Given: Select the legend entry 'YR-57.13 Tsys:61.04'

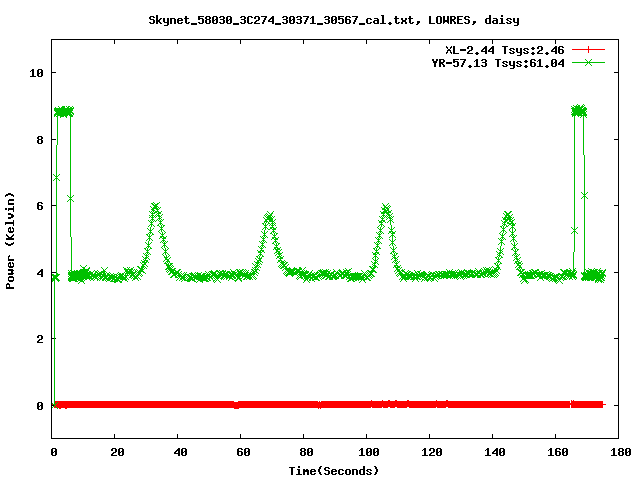Looking at the screenshot, I should tap(498, 63).
